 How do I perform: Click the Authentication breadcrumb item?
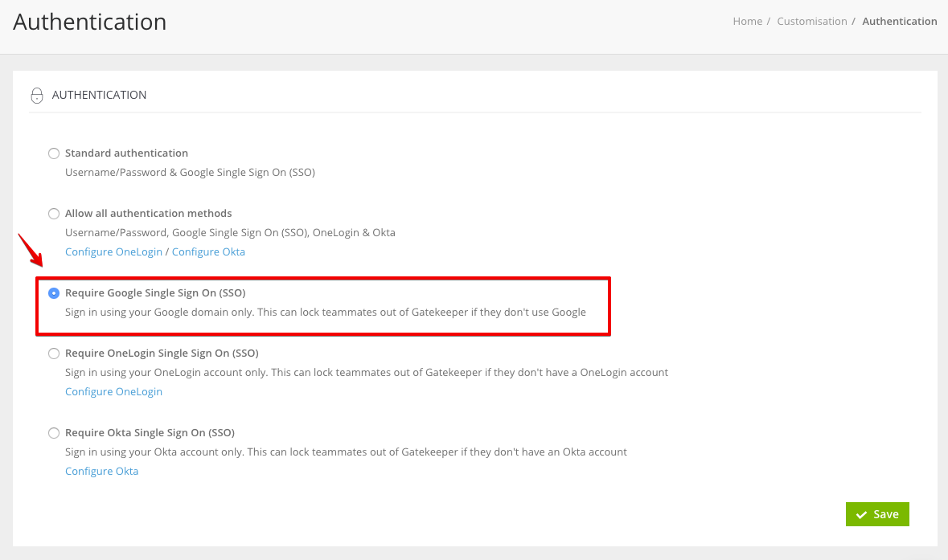900,21
